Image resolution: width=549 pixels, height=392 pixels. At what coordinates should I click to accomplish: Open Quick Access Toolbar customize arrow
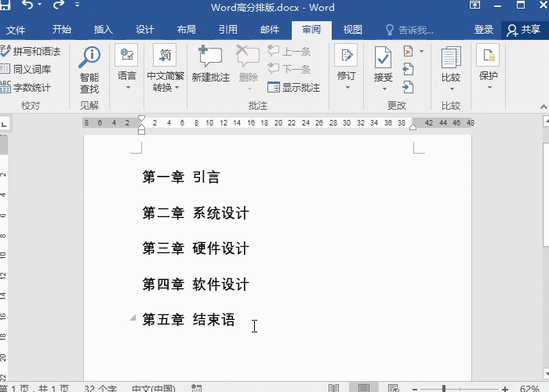point(78,5)
